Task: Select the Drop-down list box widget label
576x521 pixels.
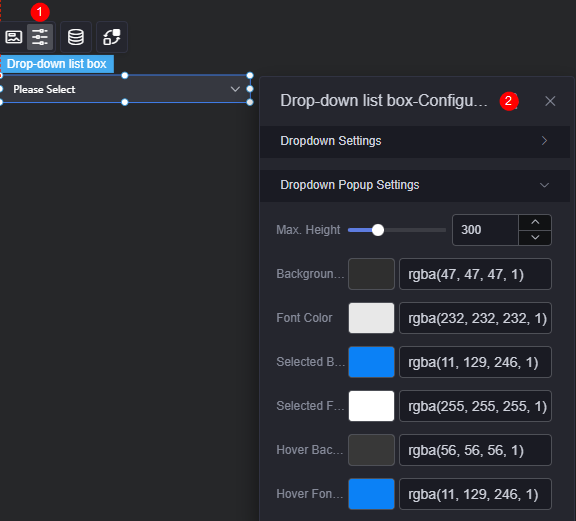Action: [x=57, y=64]
